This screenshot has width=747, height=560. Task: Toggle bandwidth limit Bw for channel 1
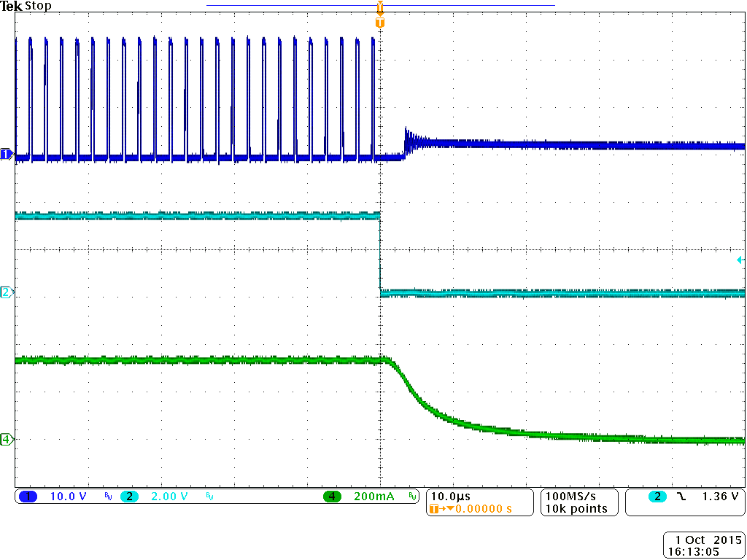pos(107,495)
